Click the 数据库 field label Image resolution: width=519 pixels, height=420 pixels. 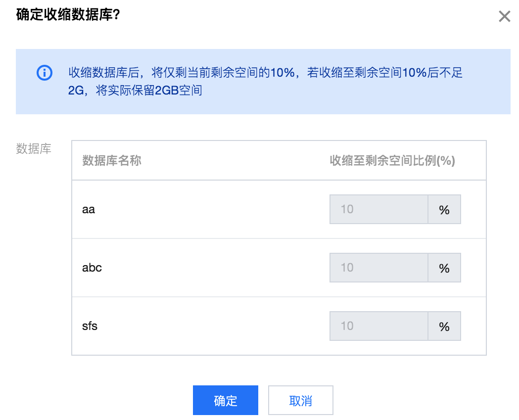[x=34, y=148]
